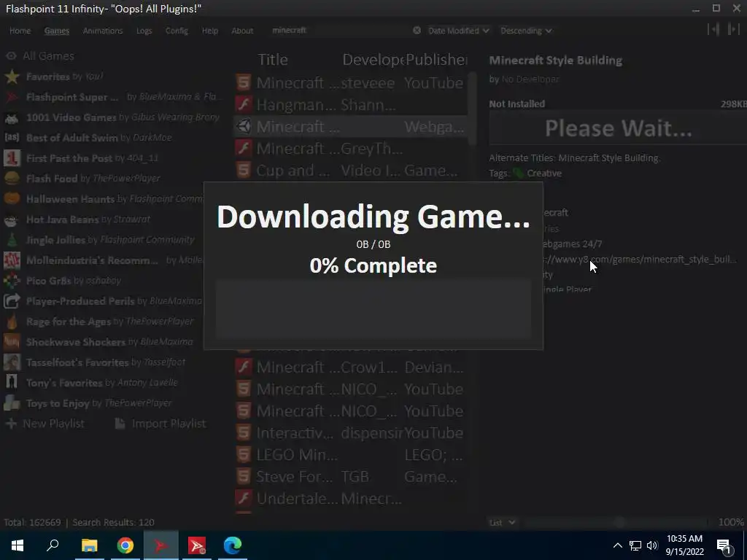Open File Explorer from the taskbar
The width and height of the screenshot is (747, 560).
pos(89,545)
